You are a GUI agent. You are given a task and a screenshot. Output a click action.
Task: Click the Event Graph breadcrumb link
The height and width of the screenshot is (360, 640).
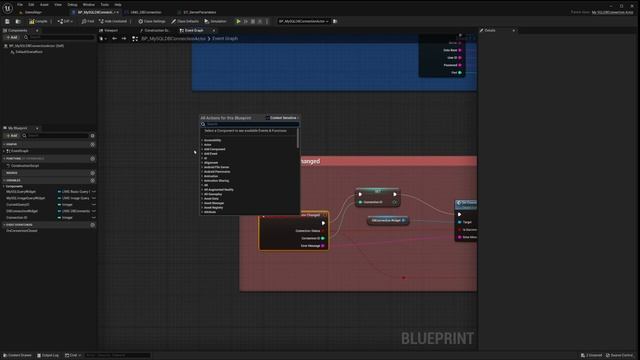click(225, 38)
